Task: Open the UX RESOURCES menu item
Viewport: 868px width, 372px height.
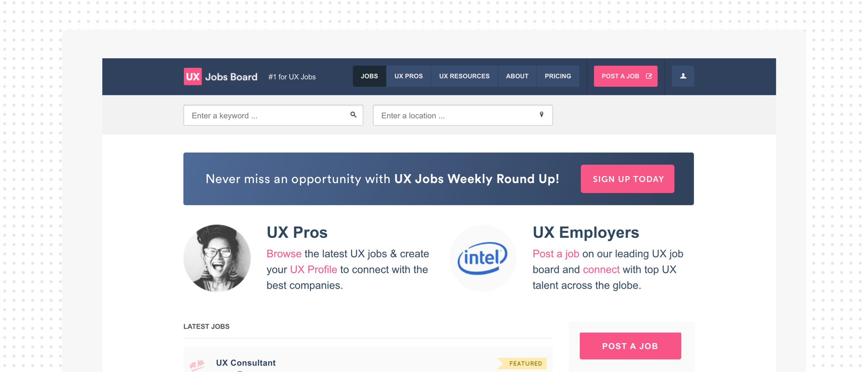Action: 464,76
